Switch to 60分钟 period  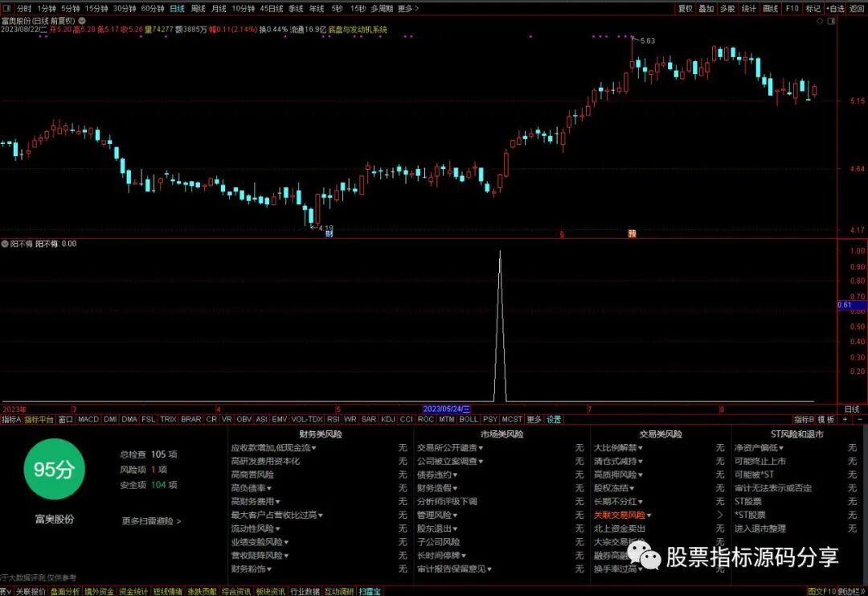153,8
